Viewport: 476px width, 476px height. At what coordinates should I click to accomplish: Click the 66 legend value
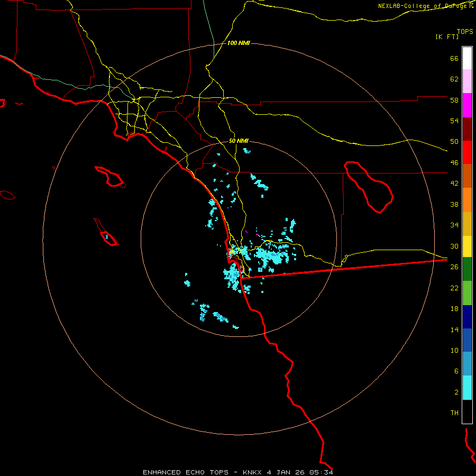point(454,58)
